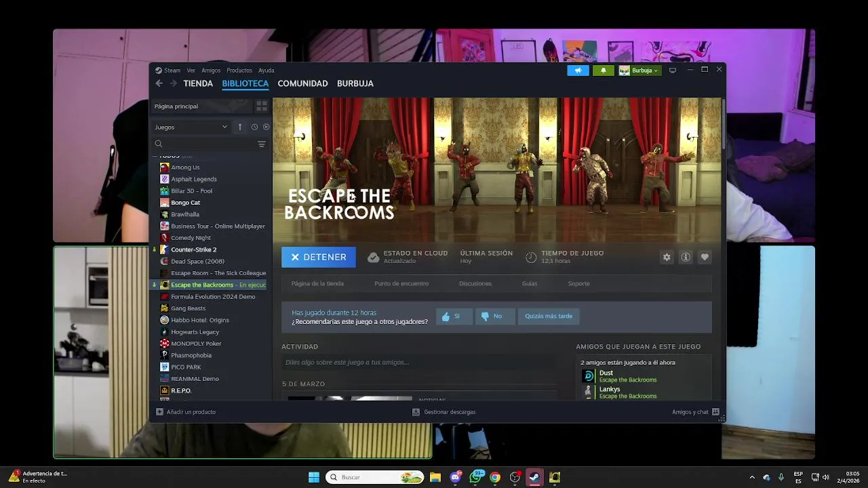This screenshot has height=488, width=868.
Task: Show game info icon
Action: (x=686, y=257)
